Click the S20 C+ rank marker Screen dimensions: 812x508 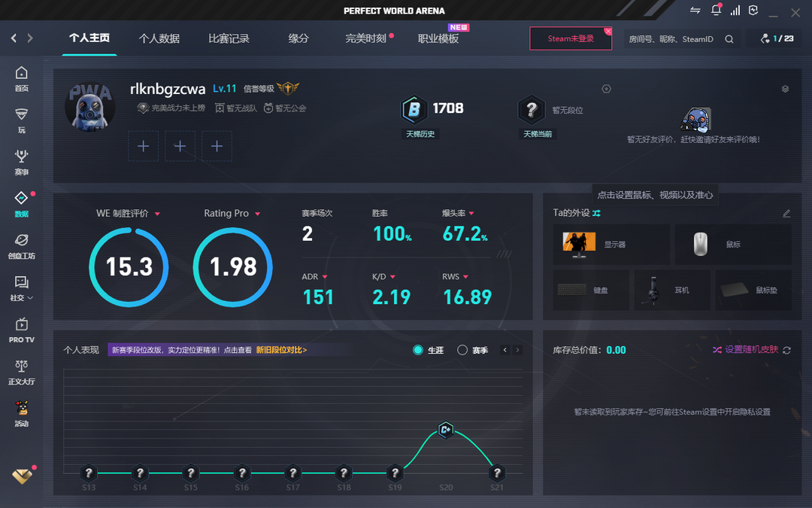click(x=446, y=430)
